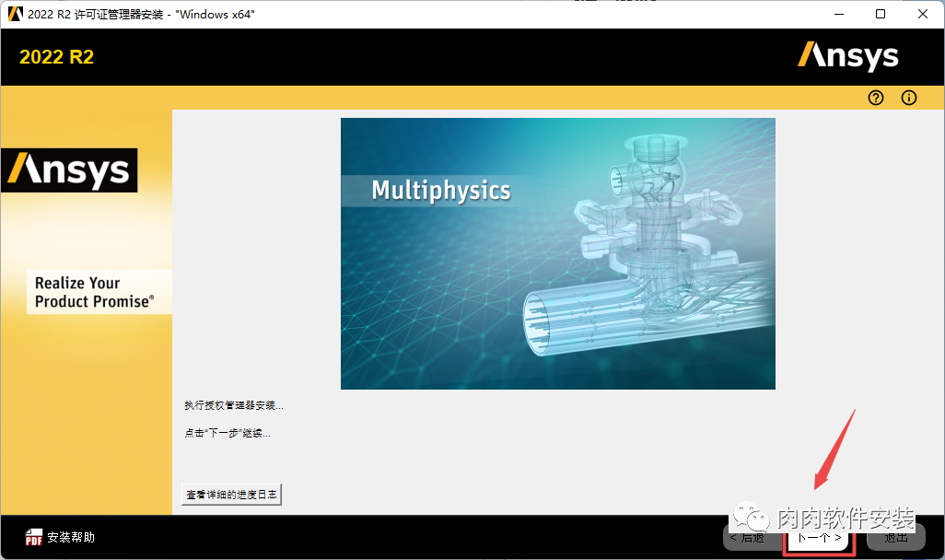
Task: Click the text 点击"下一步"继续...
Action: pyautogui.click(x=227, y=433)
